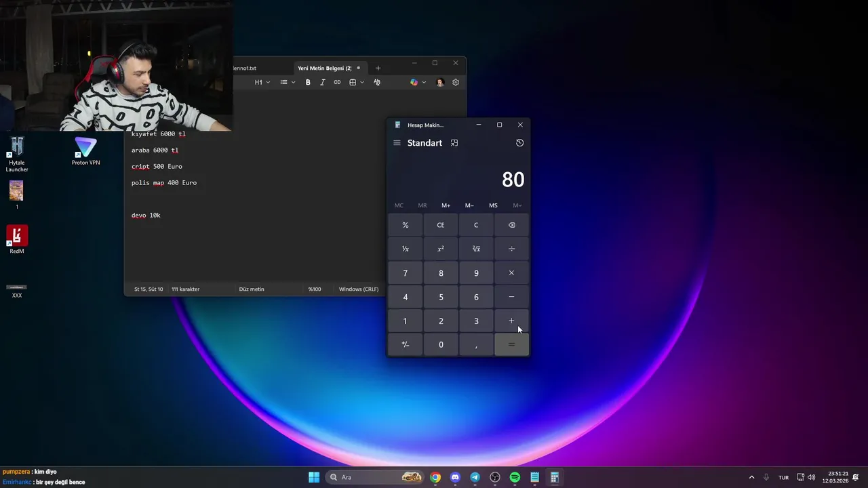The height and width of the screenshot is (488, 868).
Task: Click digit 0 on Calculator
Action: tap(441, 344)
